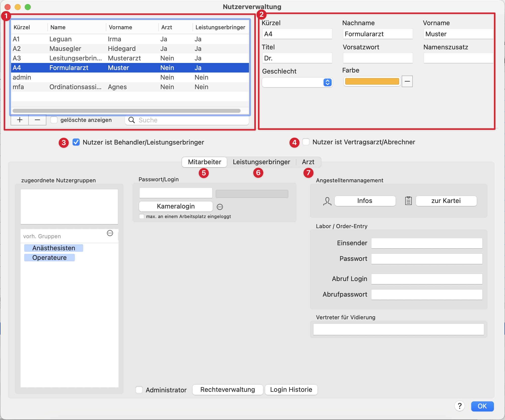The image size is (505, 420).
Task: Check the Administrator checkbox
Action: (139, 390)
